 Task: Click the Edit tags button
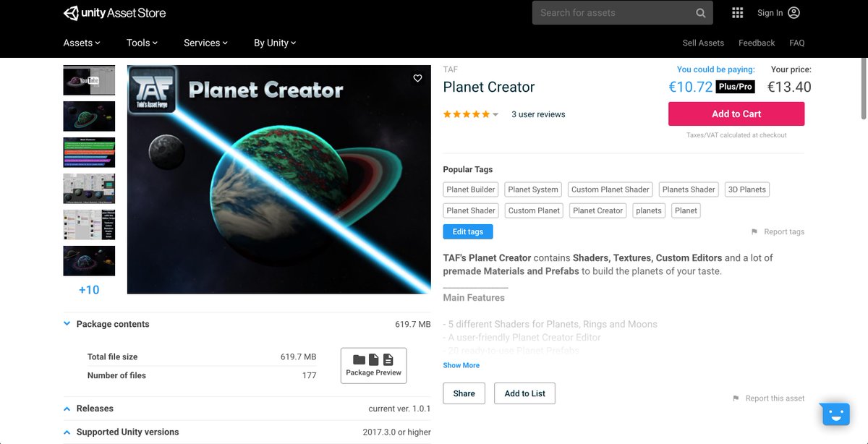468,231
